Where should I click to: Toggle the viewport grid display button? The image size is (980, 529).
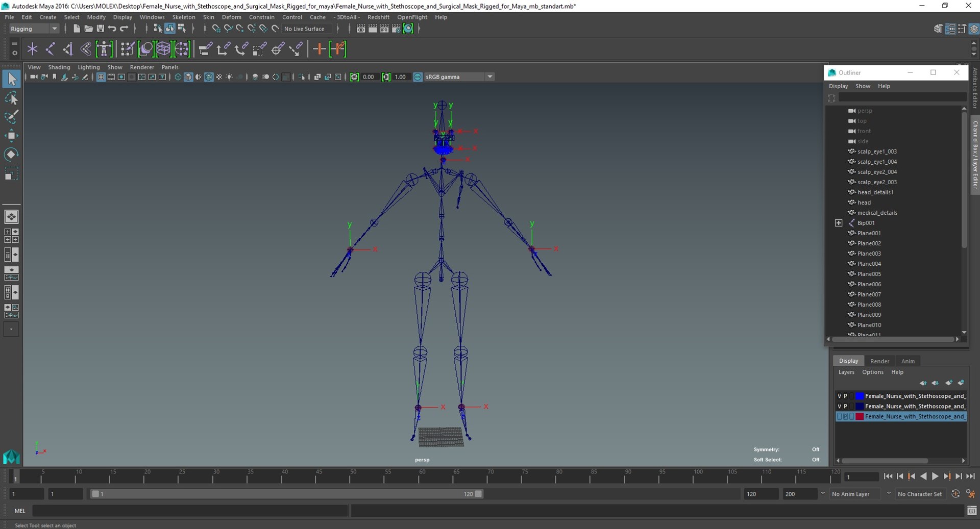pos(101,77)
